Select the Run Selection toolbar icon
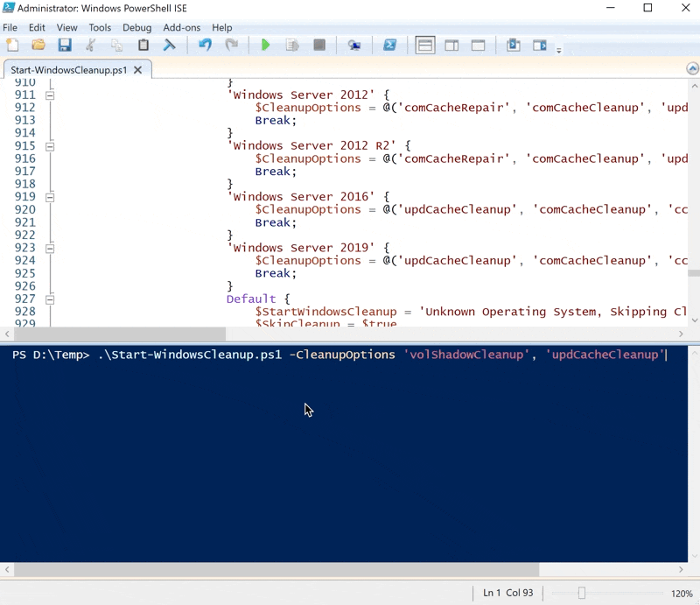Viewport: 700px width, 605px height. click(x=292, y=45)
